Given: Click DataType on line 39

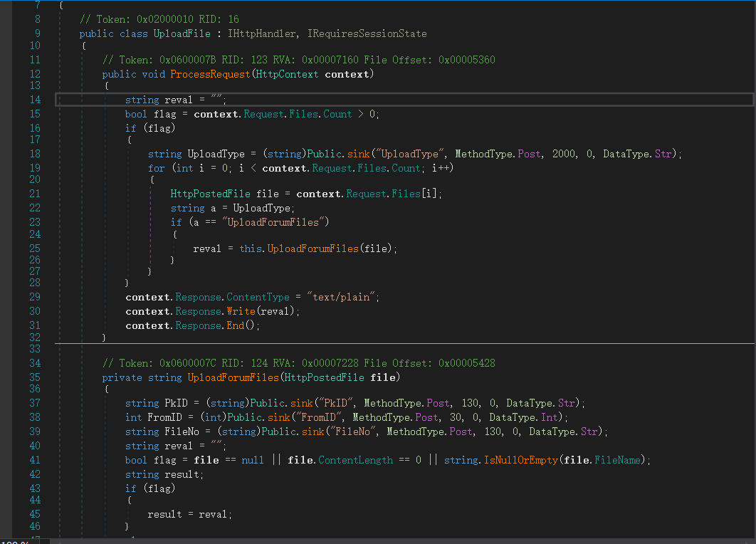Looking at the screenshot, I should [x=552, y=431].
